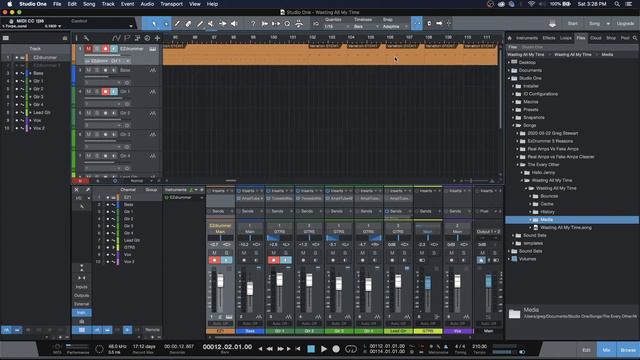This screenshot has width=640, height=360.
Task: Pick the Eraser tool
Action: [188, 24]
